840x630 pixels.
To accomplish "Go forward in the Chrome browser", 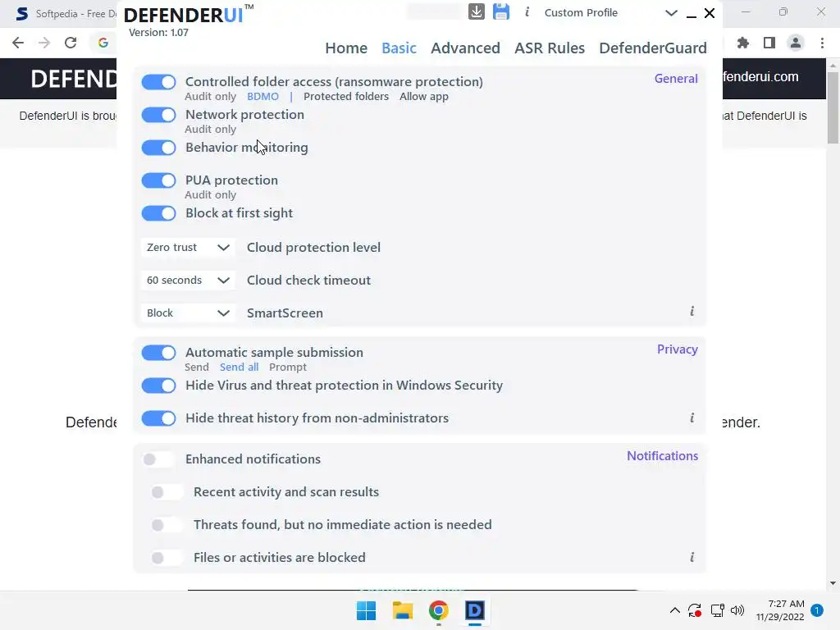I will [44, 43].
